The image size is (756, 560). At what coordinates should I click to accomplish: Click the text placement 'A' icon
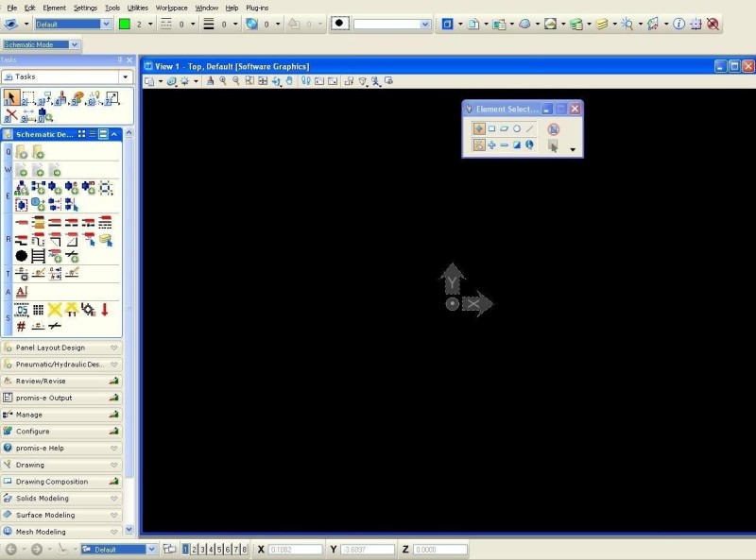tap(21, 292)
